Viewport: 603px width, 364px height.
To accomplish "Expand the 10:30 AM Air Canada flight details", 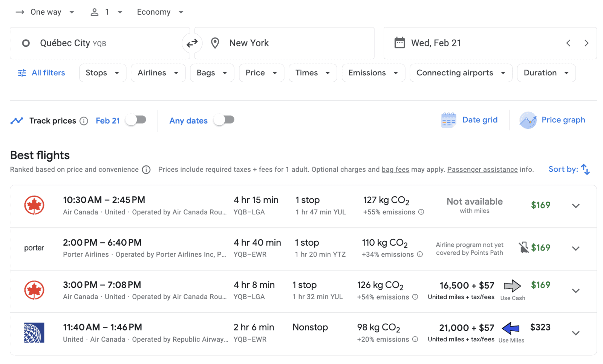I will tap(575, 206).
